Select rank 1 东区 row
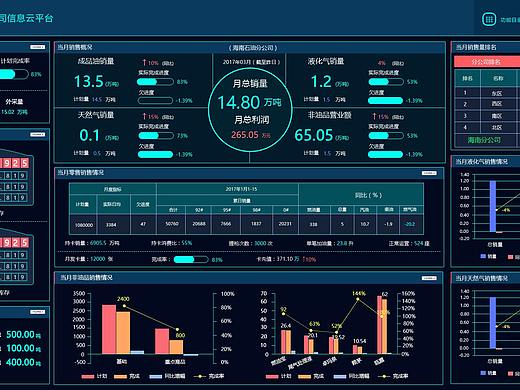 (487, 93)
